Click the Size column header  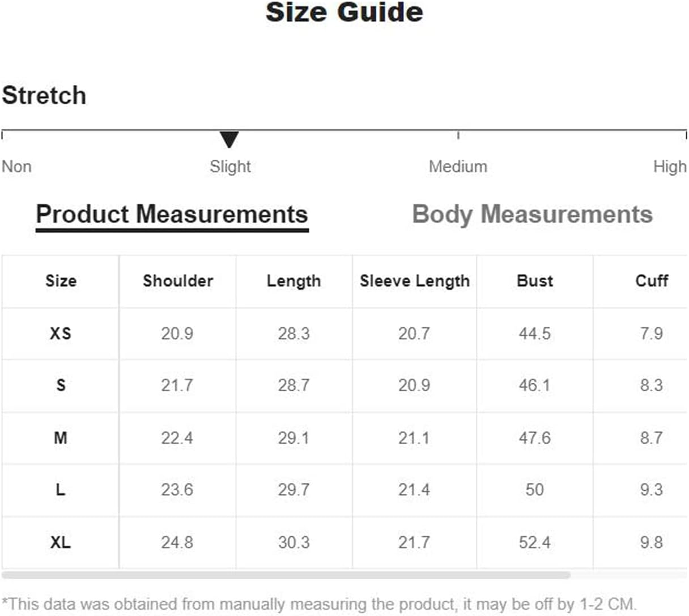click(61, 281)
